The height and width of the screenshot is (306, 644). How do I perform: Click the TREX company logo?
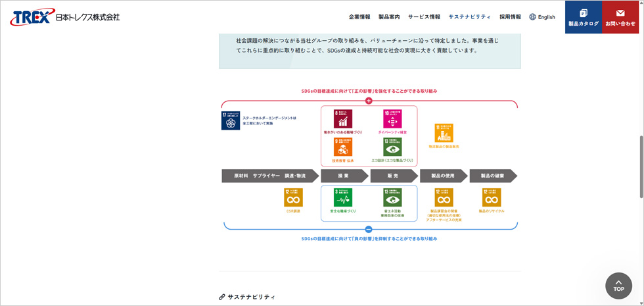click(64, 17)
